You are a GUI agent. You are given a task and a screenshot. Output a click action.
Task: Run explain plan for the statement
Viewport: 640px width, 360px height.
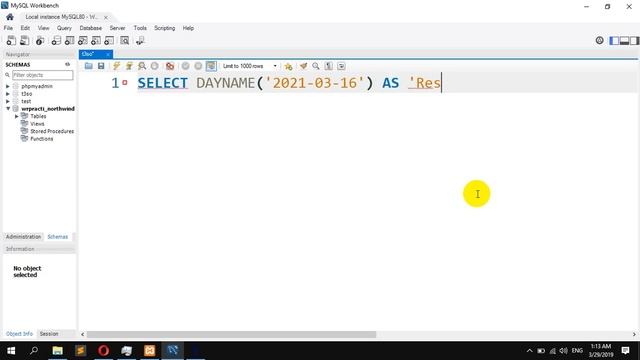142,66
